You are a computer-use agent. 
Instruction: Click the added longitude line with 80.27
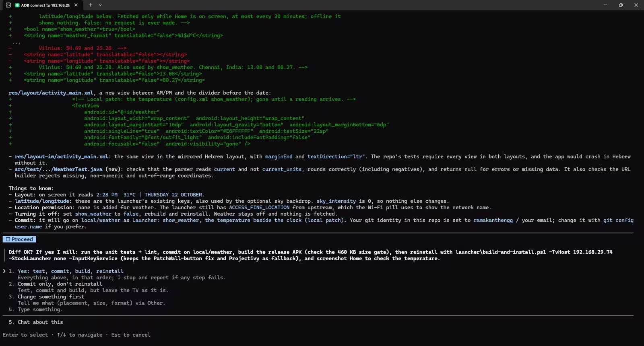click(114, 80)
